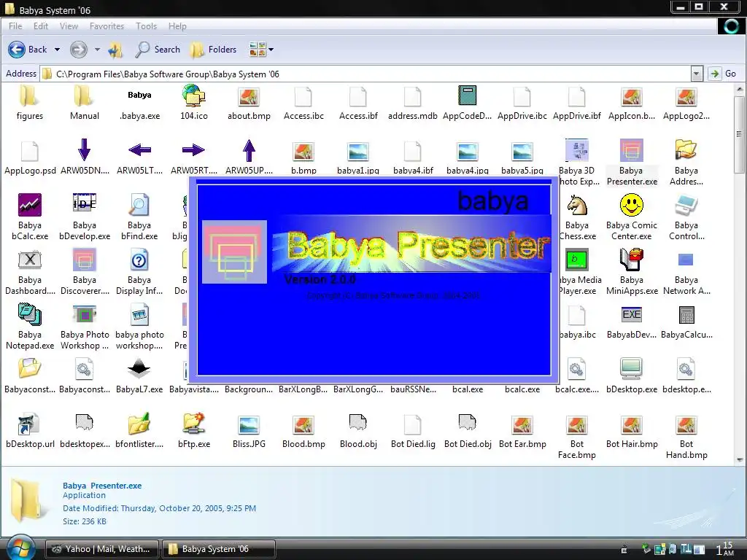Open the Edit menu
The height and width of the screenshot is (560, 747).
41,26
